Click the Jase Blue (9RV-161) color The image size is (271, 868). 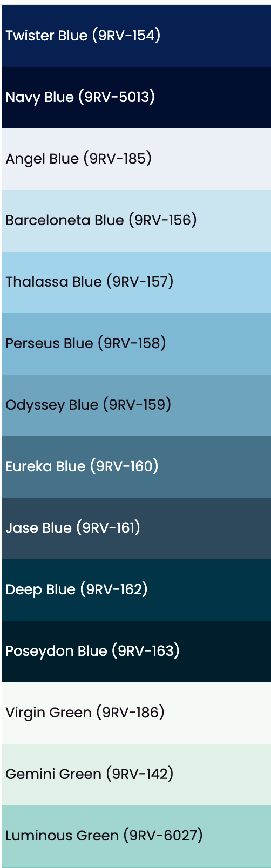click(x=137, y=528)
